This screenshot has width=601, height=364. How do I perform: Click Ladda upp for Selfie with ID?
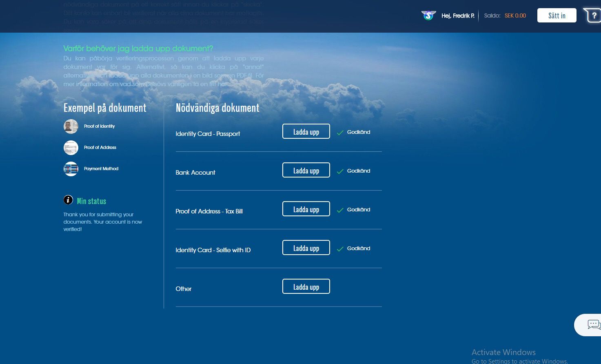tap(306, 248)
